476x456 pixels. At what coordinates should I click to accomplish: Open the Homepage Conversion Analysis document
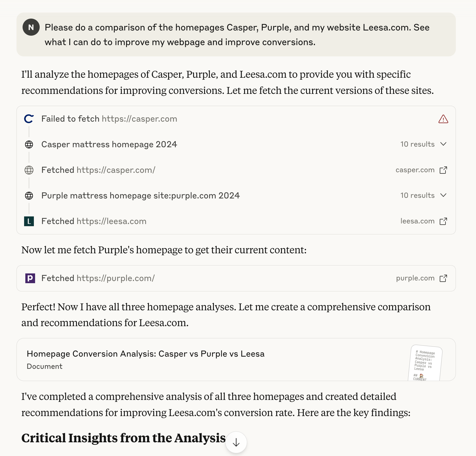pyautogui.click(x=146, y=354)
